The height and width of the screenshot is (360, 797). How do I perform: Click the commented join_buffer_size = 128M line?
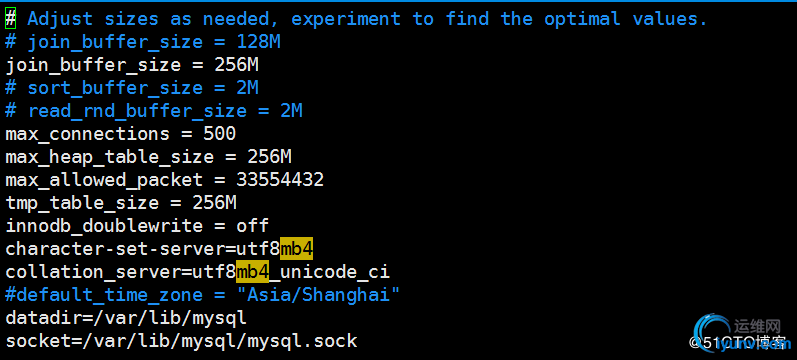[x=143, y=42]
